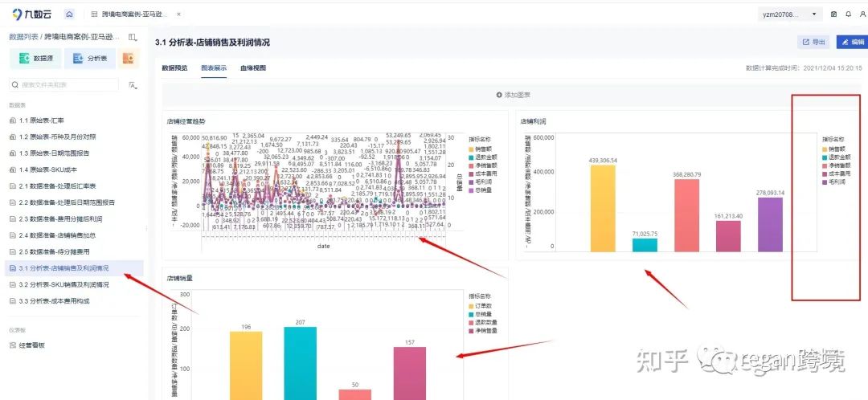The height and width of the screenshot is (400, 868).
Task: Switch to the 数据预览 tab
Action: tap(174, 68)
